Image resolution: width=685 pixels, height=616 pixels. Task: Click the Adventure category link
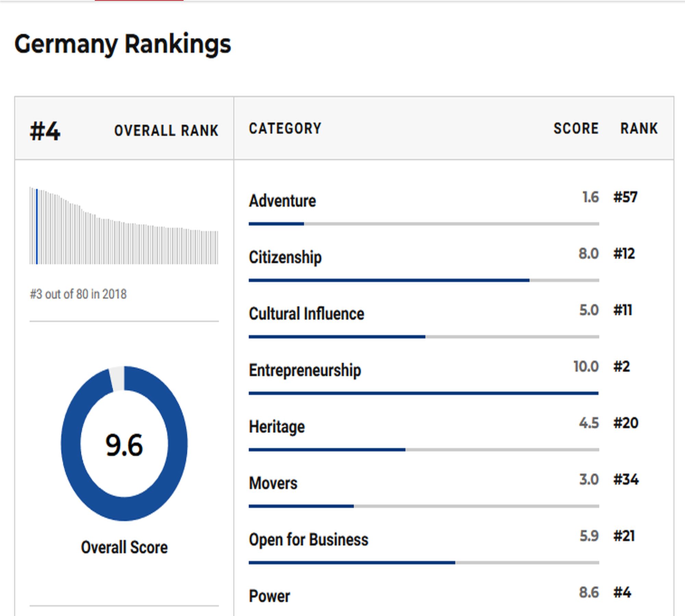[282, 201]
